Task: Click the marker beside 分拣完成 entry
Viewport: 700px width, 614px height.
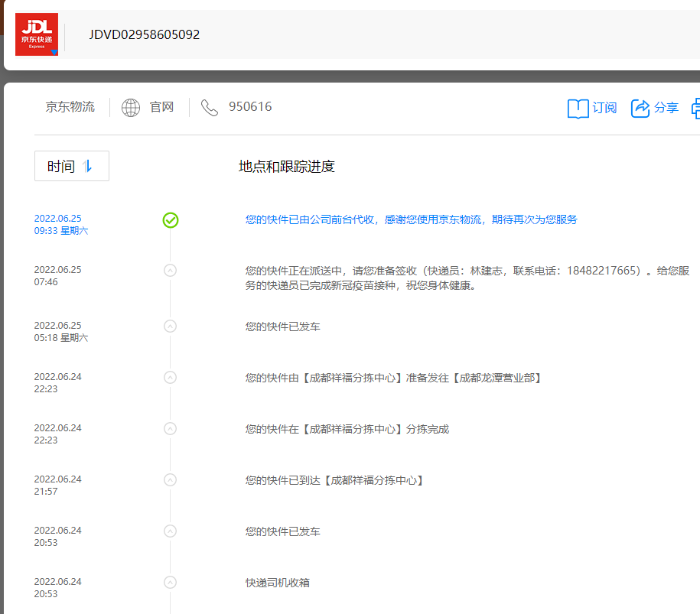Action: click(x=170, y=429)
